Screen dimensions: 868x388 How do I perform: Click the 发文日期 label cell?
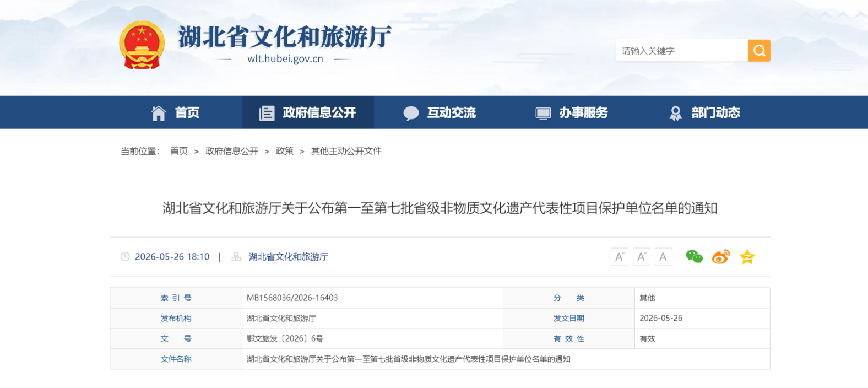tap(569, 319)
